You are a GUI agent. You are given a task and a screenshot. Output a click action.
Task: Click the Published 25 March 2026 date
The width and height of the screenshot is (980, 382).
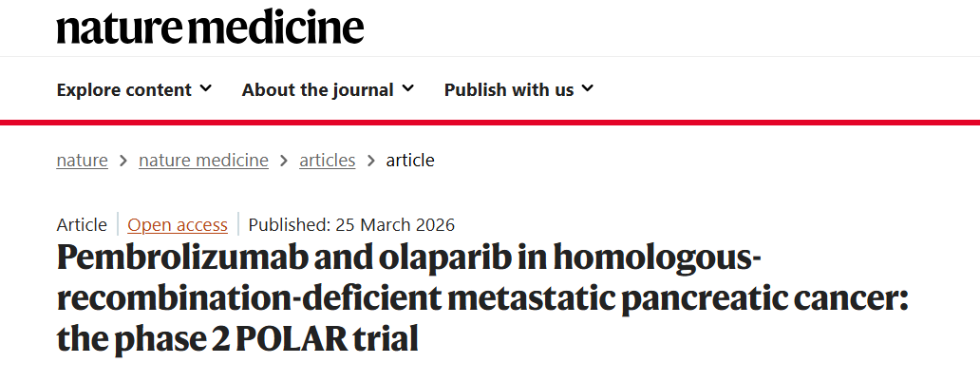[351, 225]
